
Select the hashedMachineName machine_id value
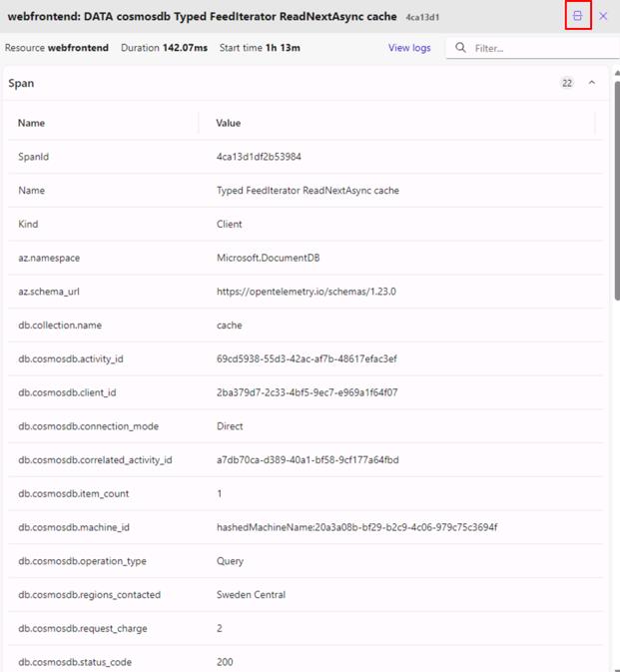356,527
